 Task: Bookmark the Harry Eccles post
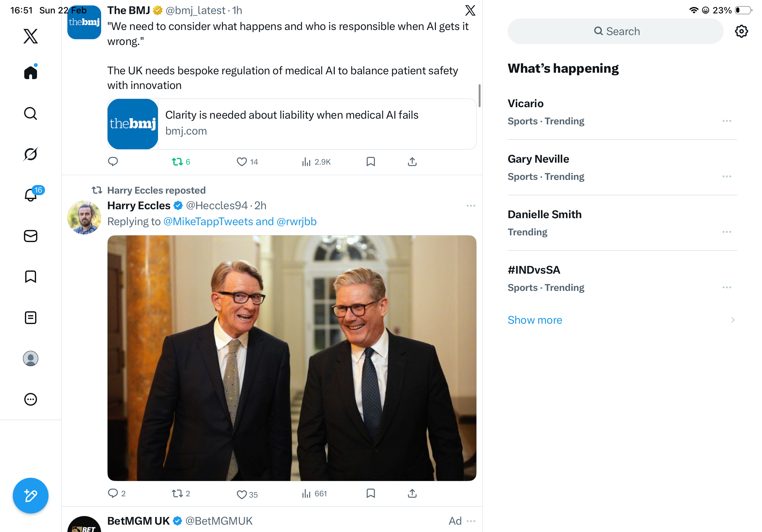click(370, 493)
